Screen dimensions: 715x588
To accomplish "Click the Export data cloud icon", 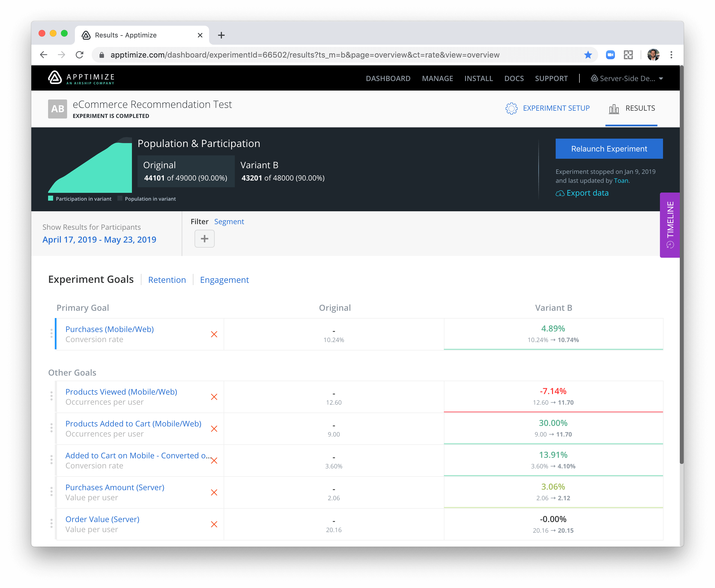I will click(x=560, y=193).
